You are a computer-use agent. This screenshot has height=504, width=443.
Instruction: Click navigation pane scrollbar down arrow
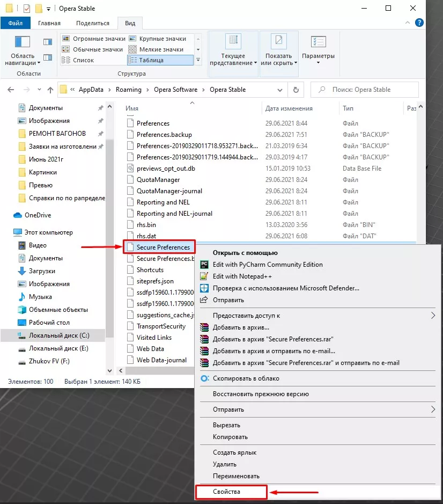pos(109,370)
